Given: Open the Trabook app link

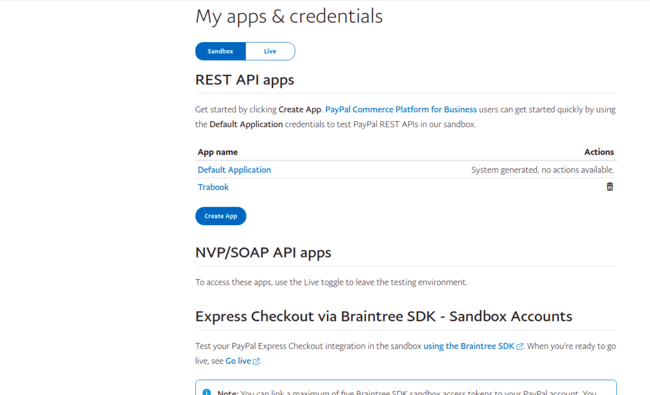Looking at the screenshot, I should 213,187.
